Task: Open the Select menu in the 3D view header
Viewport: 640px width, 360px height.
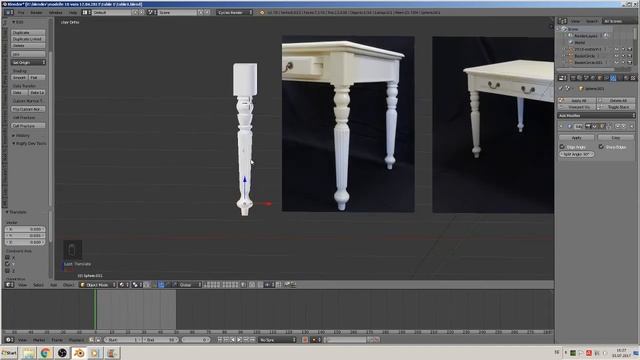Action: (38, 285)
